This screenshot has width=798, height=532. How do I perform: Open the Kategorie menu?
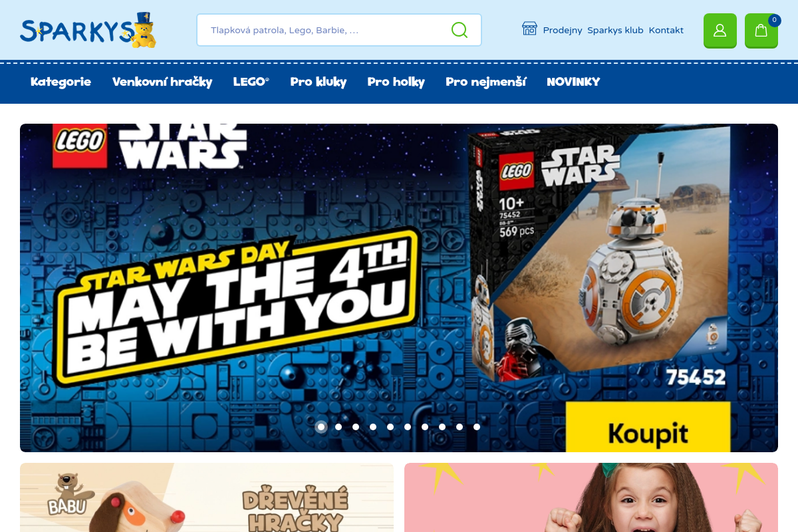coord(61,82)
